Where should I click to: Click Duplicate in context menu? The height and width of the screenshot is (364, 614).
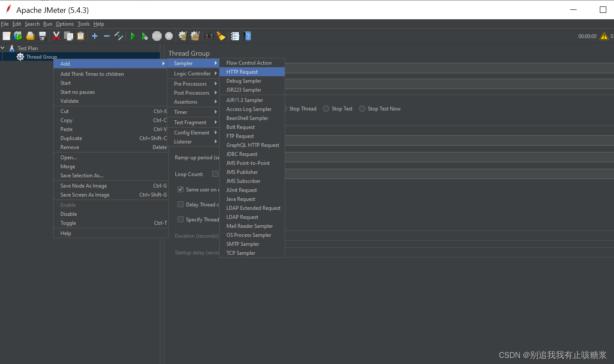111,138
